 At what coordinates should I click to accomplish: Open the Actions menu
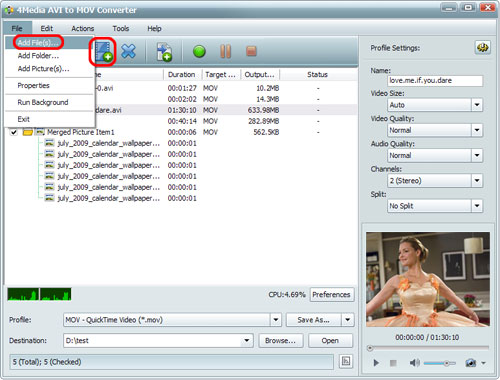click(x=83, y=28)
